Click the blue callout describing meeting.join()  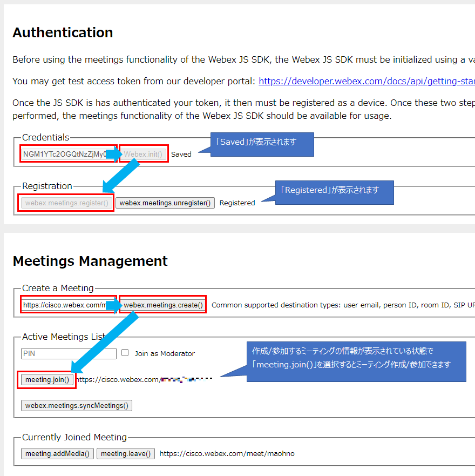356,361
